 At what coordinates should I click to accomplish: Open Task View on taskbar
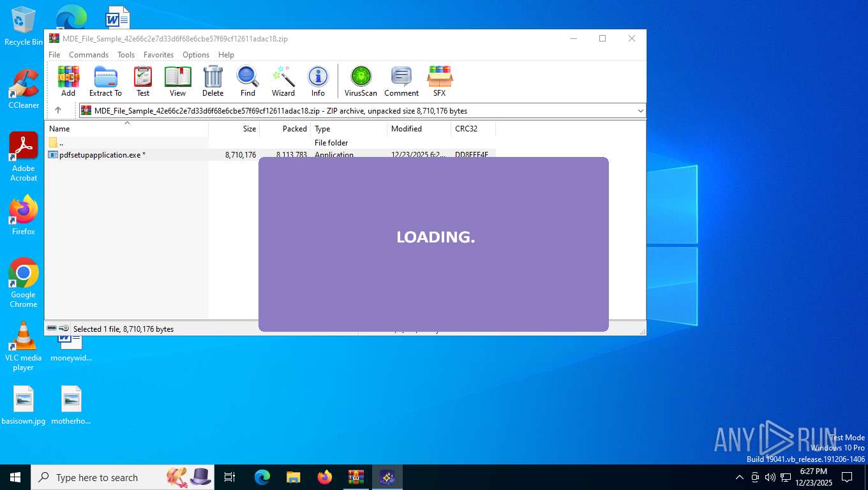tap(230, 477)
